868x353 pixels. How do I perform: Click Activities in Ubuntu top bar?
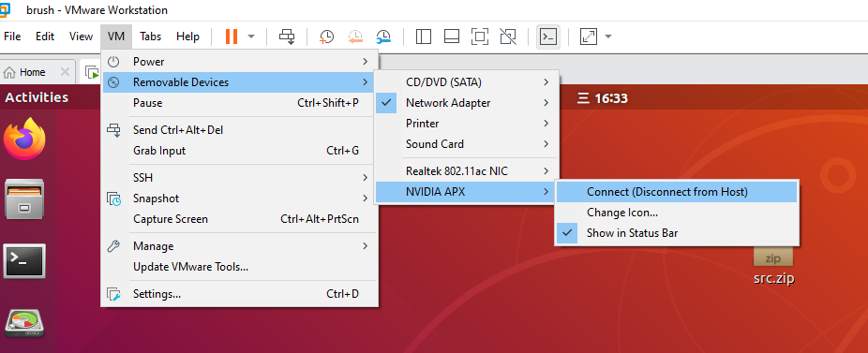point(37,97)
